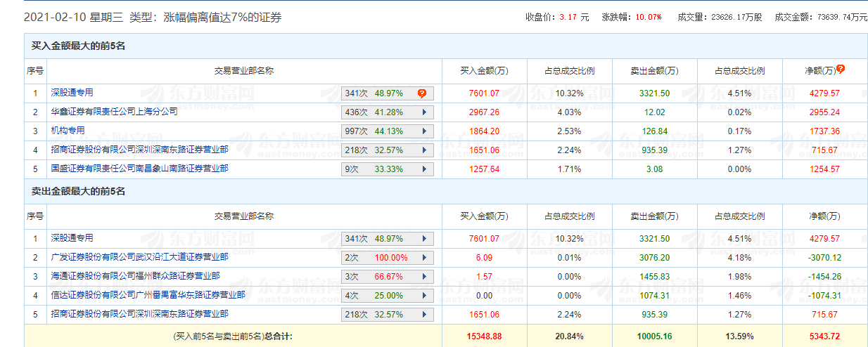Click arrow icon in 信达证券 row
This screenshot has height=347, width=868.
(x=423, y=296)
